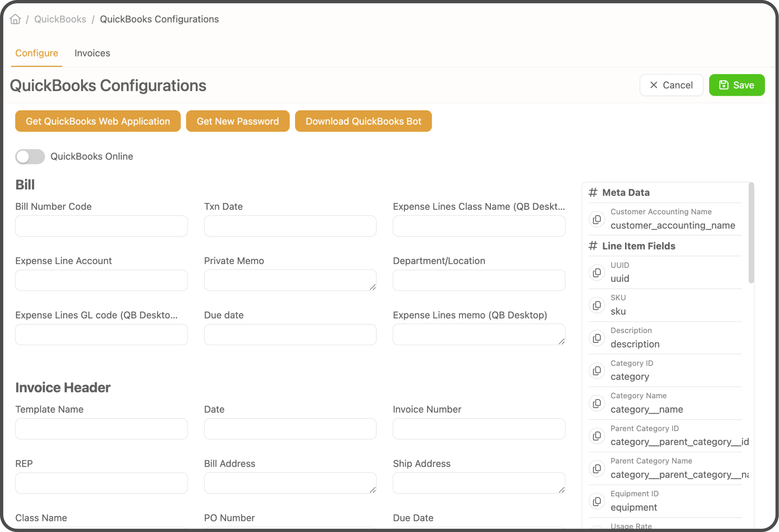
Task: Copy the description line item field
Action: [x=597, y=338]
